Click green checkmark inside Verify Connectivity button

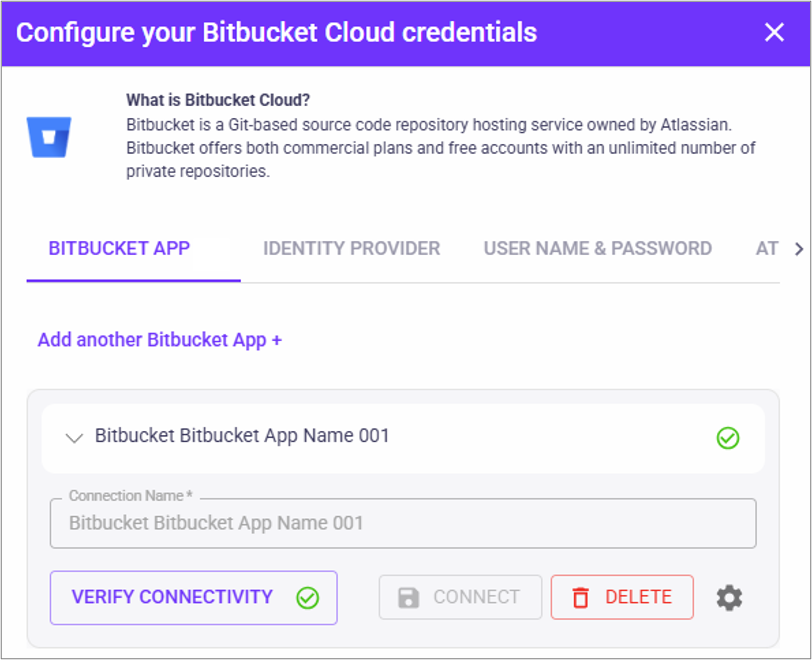[x=308, y=598]
